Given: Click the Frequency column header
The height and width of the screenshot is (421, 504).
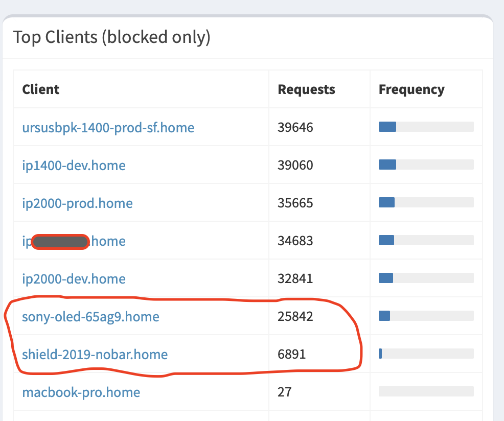Looking at the screenshot, I should (x=411, y=89).
